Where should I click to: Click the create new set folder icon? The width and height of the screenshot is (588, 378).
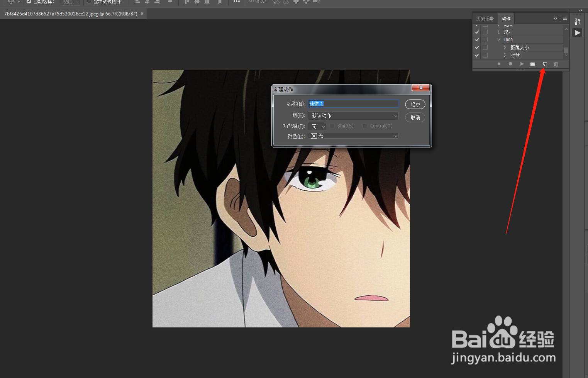pos(533,64)
